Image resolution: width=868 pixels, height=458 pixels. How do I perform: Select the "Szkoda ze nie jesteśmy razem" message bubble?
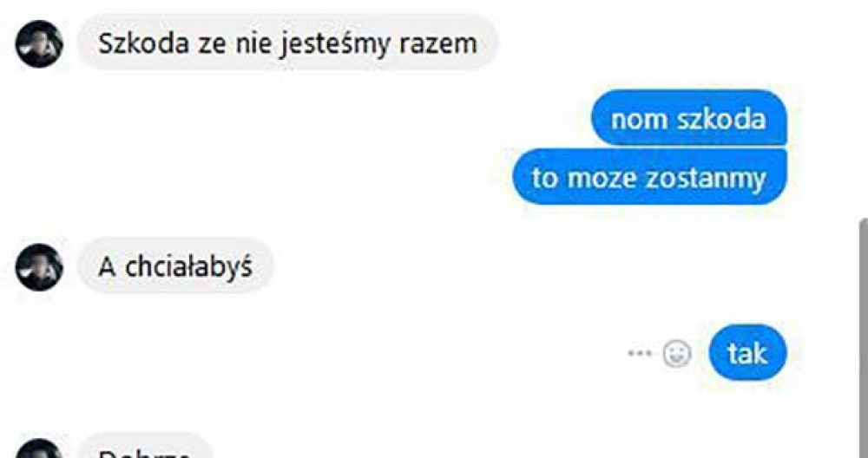[x=288, y=43]
